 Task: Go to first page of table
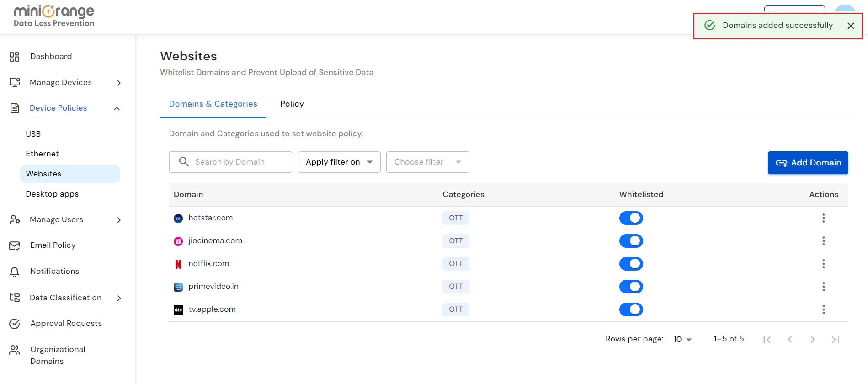pos(767,339)
